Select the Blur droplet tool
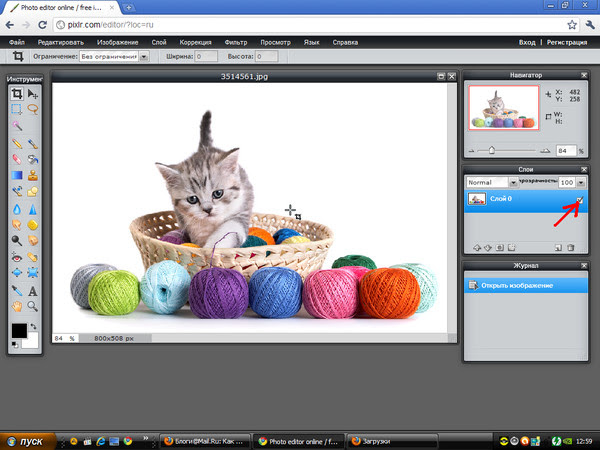 [17, 209]
